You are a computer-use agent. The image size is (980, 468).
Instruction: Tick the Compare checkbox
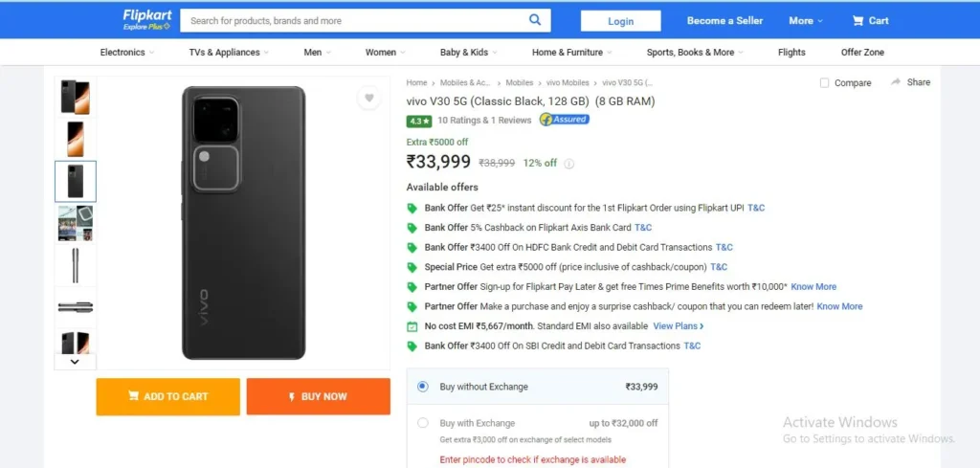click(824, 83)
